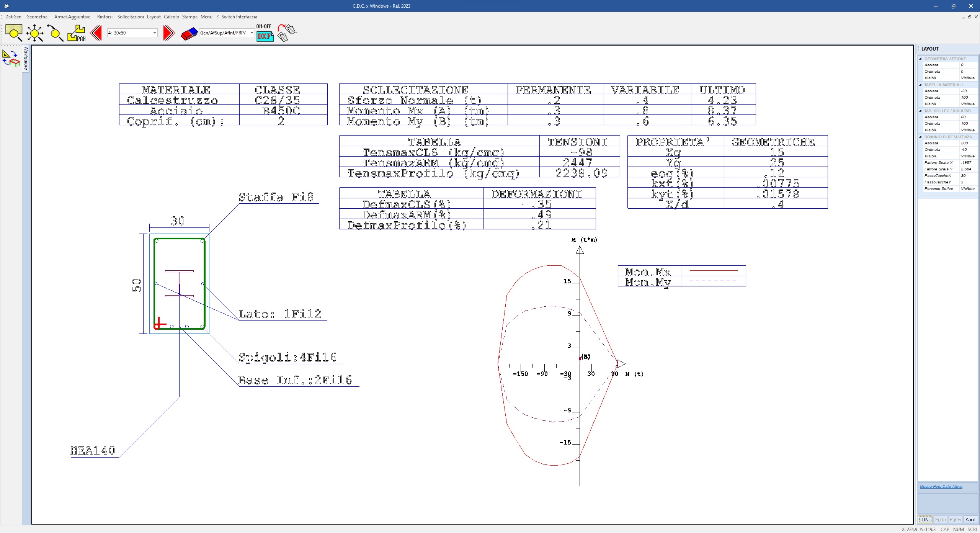
Task: Edit PassoTaccheX value 30
Action: point(968,176)
